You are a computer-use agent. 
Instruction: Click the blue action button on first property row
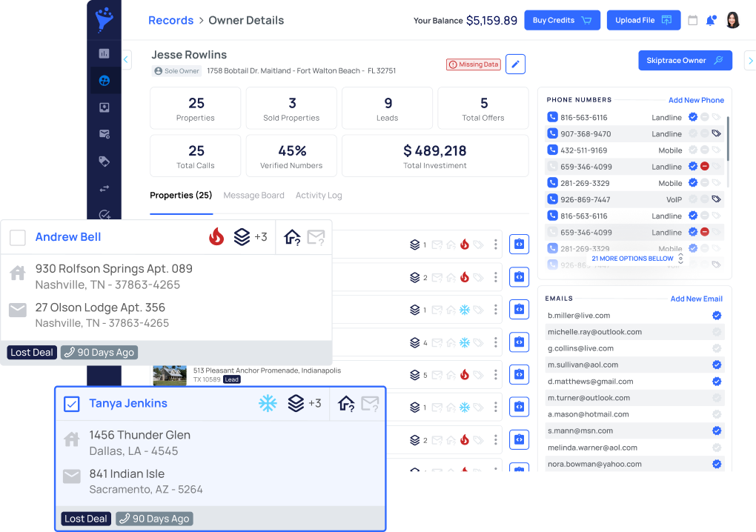[520, 245]
